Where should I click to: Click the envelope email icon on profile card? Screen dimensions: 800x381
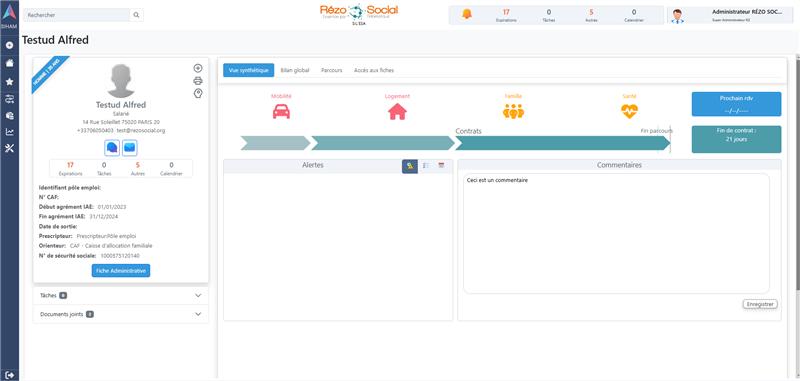(130, 148)
